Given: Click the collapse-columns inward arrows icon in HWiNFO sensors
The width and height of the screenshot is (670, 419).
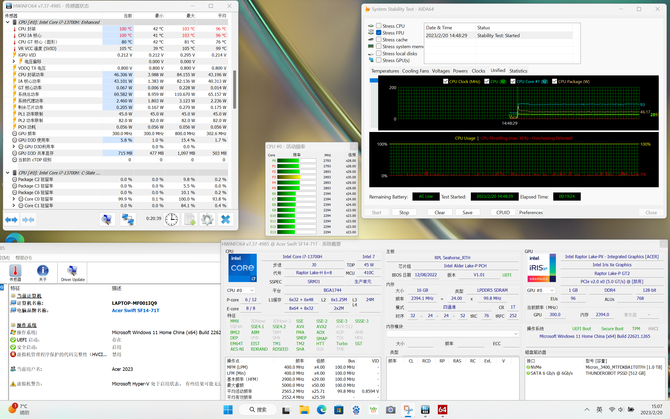Looking at the screenshot, I should pos(28,220).
